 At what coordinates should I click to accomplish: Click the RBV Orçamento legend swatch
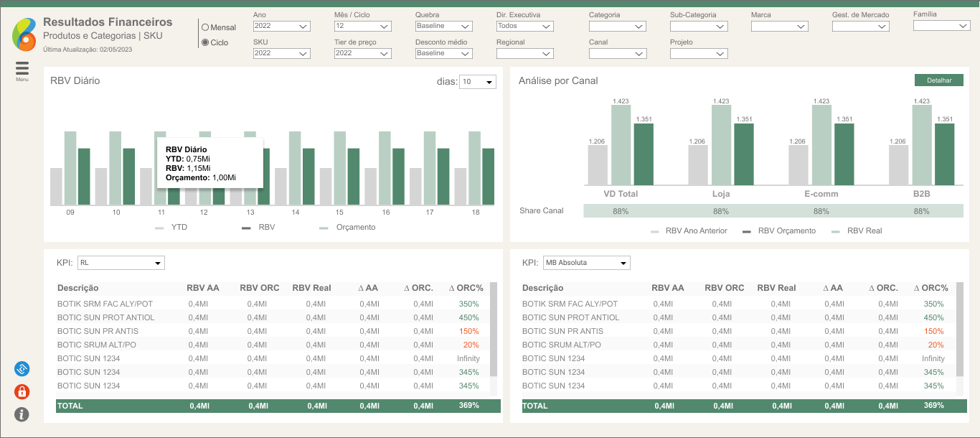click(x=747, y=231)
